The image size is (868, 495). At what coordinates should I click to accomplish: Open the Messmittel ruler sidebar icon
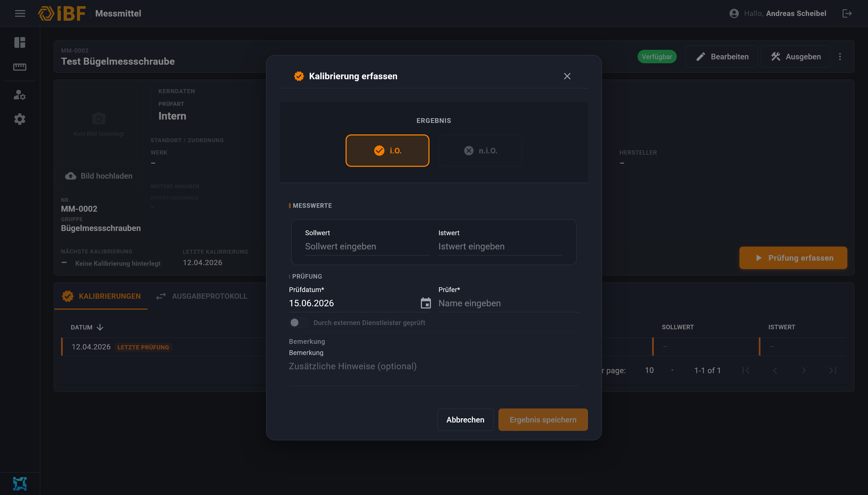20,67
